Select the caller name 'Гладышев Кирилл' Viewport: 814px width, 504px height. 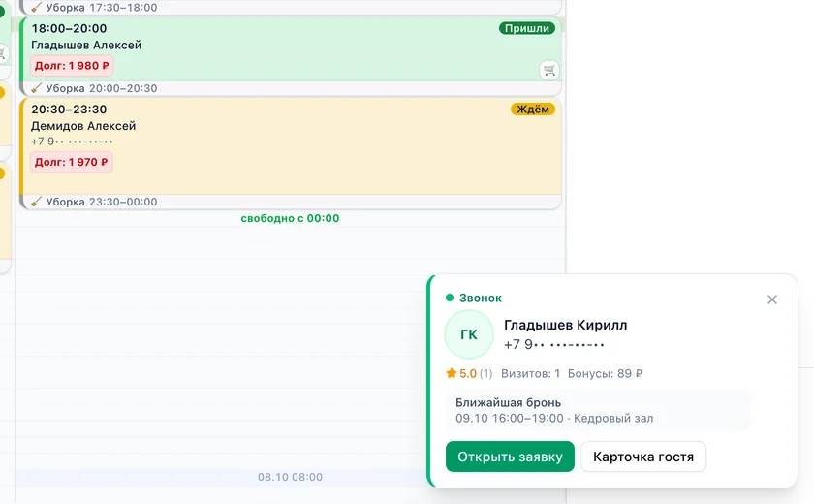point(565,325)
